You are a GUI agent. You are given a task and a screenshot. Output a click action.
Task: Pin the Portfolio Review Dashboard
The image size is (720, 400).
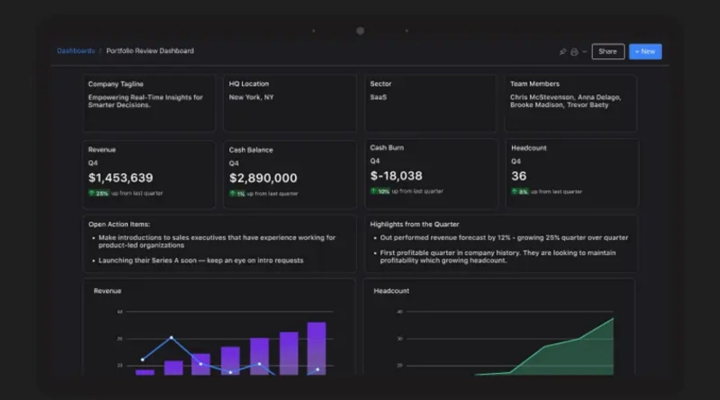[562, 52]
